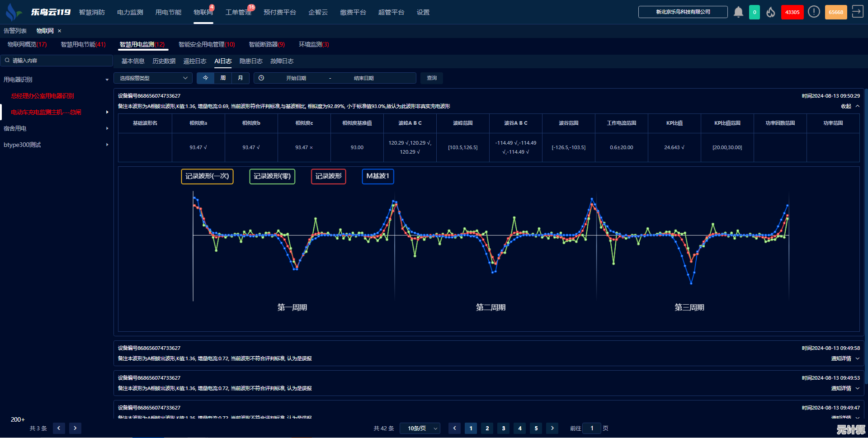Go to page 3 of results
Screen dimensions: 868x438
coord(503,428)
